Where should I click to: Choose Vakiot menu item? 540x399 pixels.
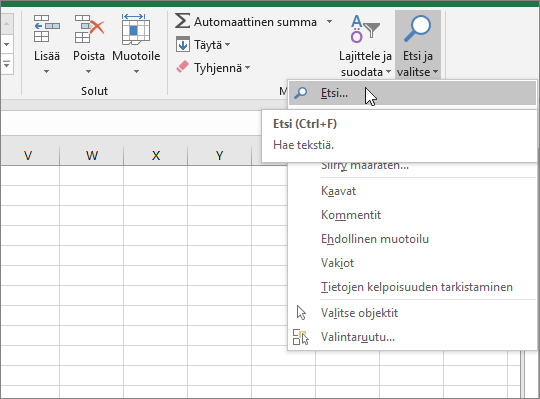click(337, 263)
